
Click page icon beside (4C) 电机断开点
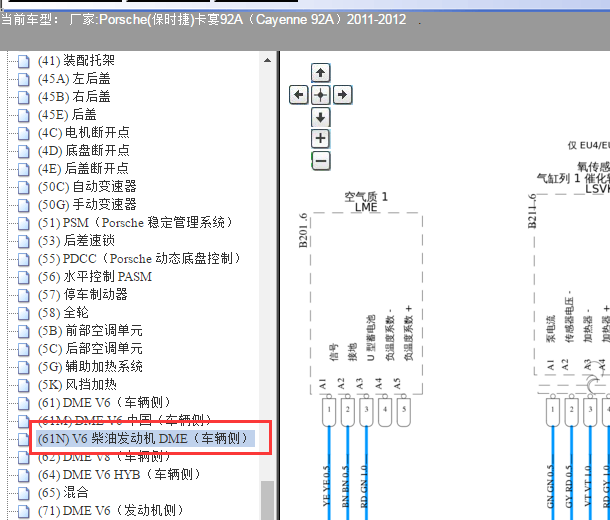click(x=24, y=133)
